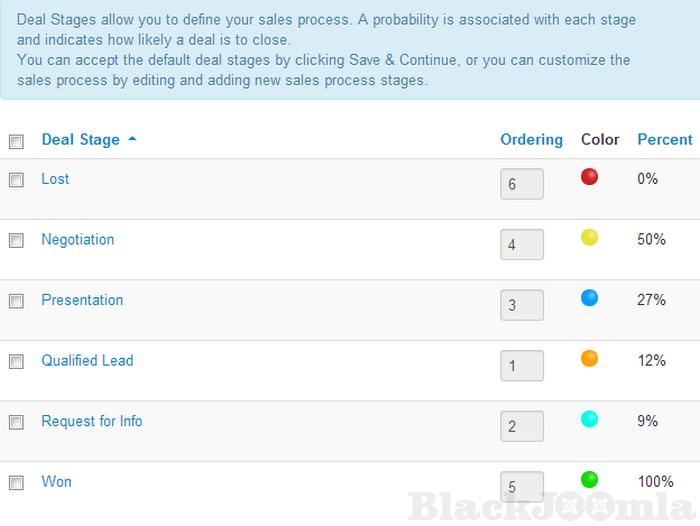Click the ordering field for Lost
Screen dimensions: 700x526
click(x=522, y=184)
